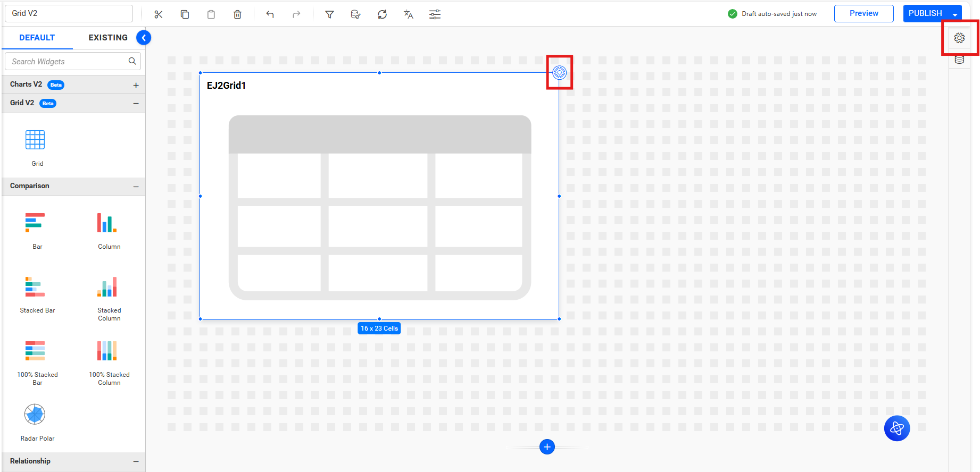The height and width of the screenshot is (472, 980).
Task: Switch to the DEFAULT tab
Action: (37, 38)
